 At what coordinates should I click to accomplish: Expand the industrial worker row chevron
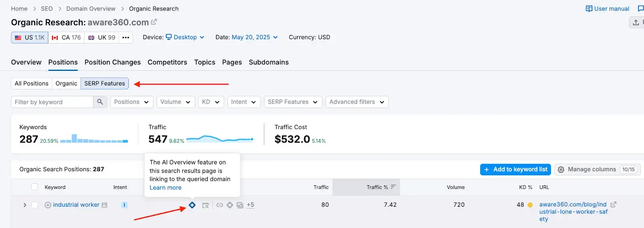click(x=25, y=205)
